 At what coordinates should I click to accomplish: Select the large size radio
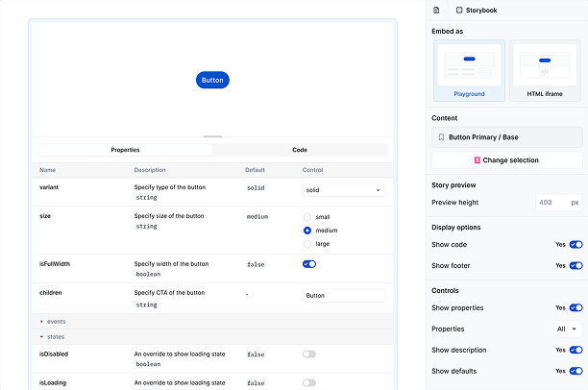pyautogui.click(x=307, y=244)
